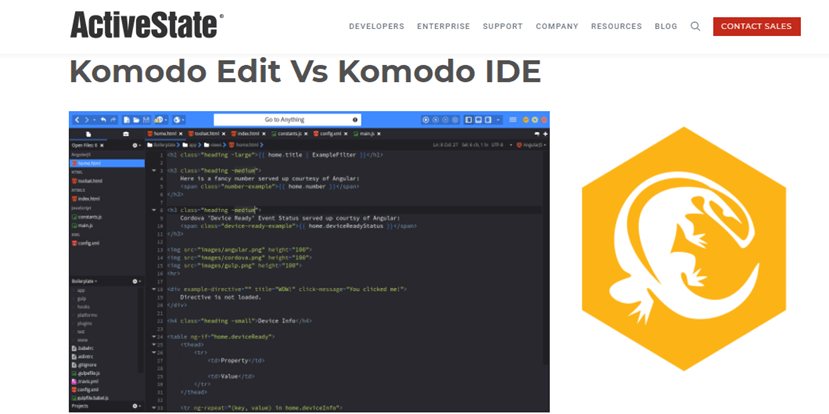Open the DEVELOPERS menu
Image resolution: width=829 pixels, height=414 pixels.
click(376, 26)
